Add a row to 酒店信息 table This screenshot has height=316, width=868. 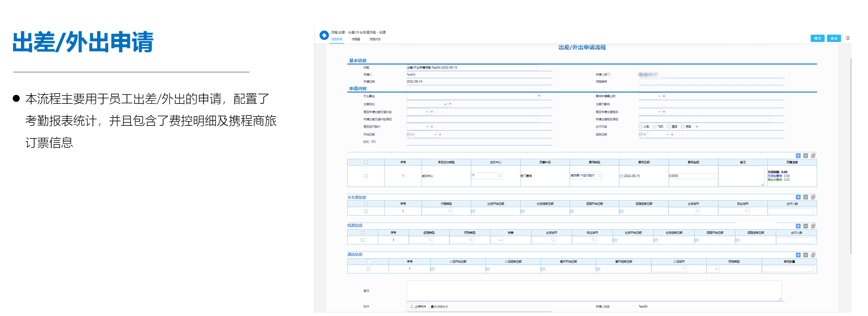point(798,255)
